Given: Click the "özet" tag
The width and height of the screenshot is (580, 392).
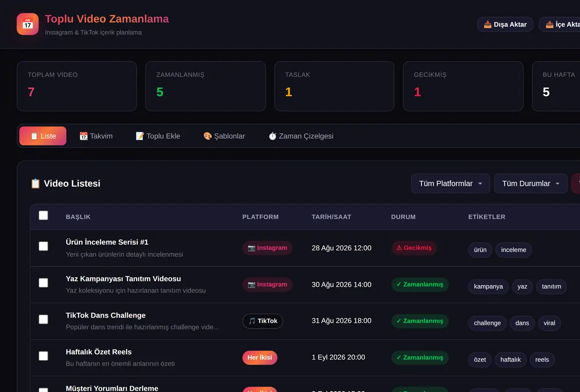Looking at the screenshot, I should pos(480,360).
